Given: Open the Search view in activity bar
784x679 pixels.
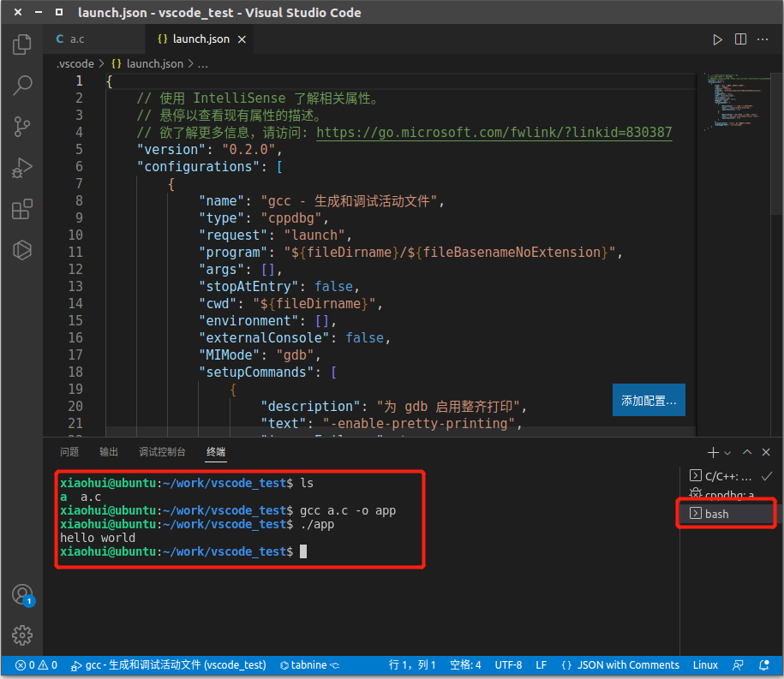Looking at the screenshot, I should pyautogui.click(x=21, y=85).
